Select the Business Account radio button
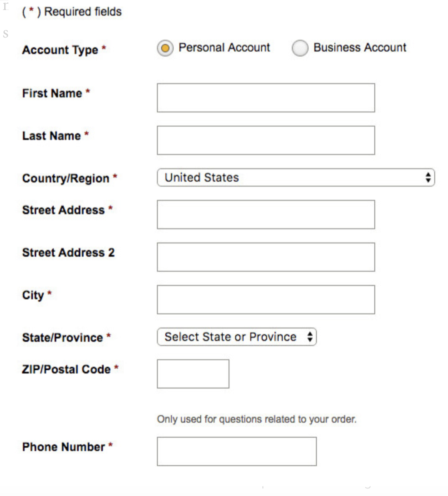 [300, 48]
